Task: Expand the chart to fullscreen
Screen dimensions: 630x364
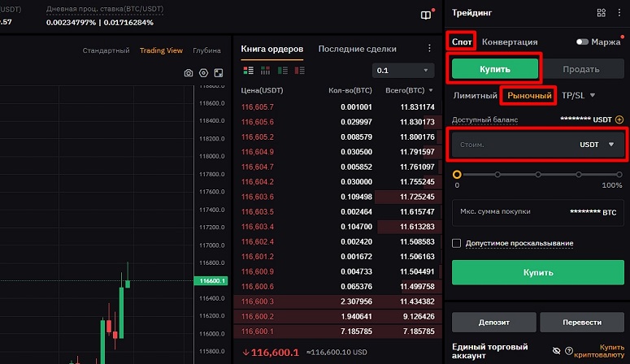Action: 219,73
